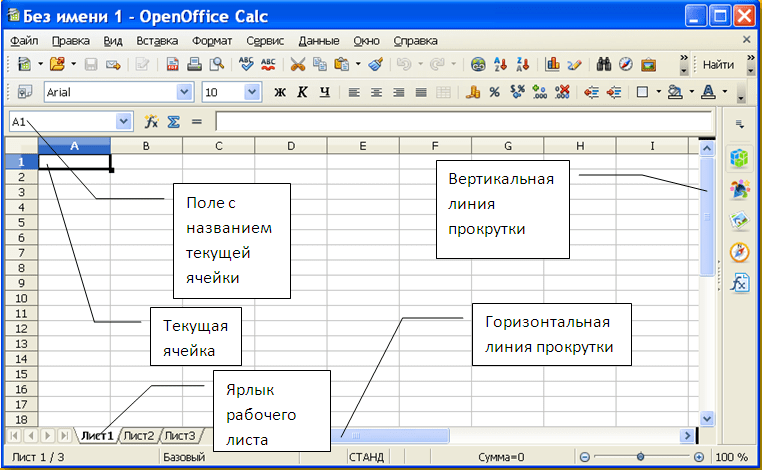Expand the Name Box A1 dropdown
This screenshot has width=762, height=470.
[x=123, y=122]
